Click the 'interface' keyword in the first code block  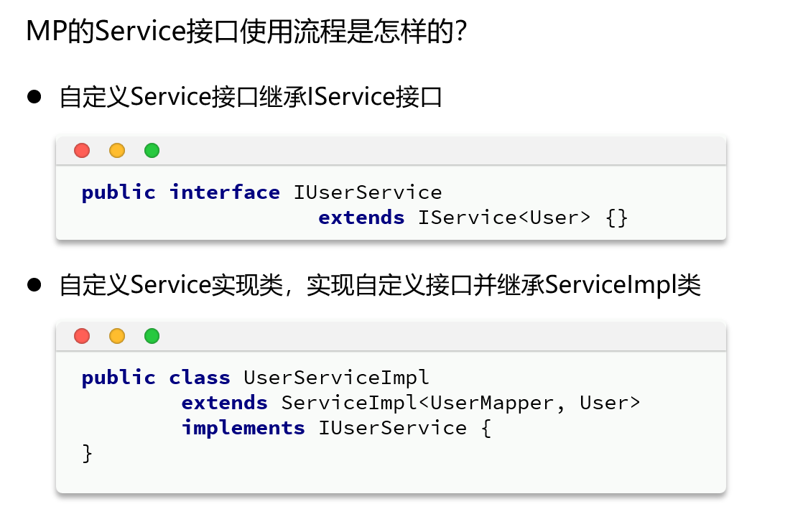click(x=224, y=192)
